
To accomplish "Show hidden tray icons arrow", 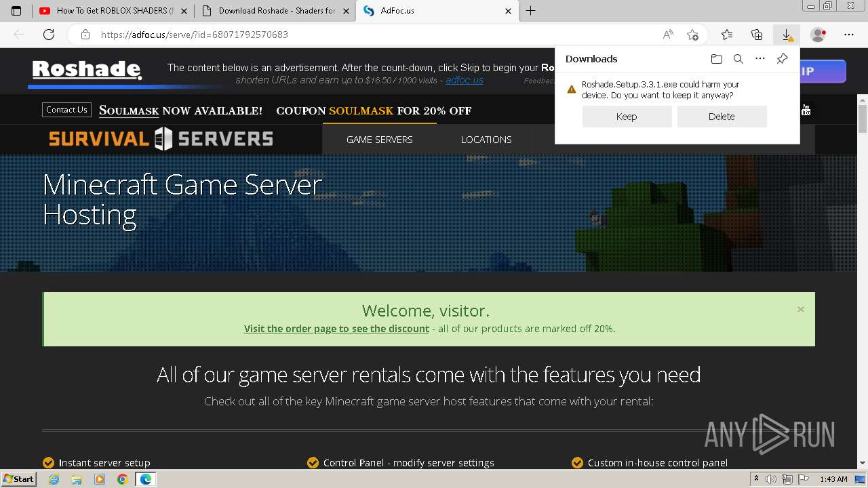I will [x=756, y=479].
